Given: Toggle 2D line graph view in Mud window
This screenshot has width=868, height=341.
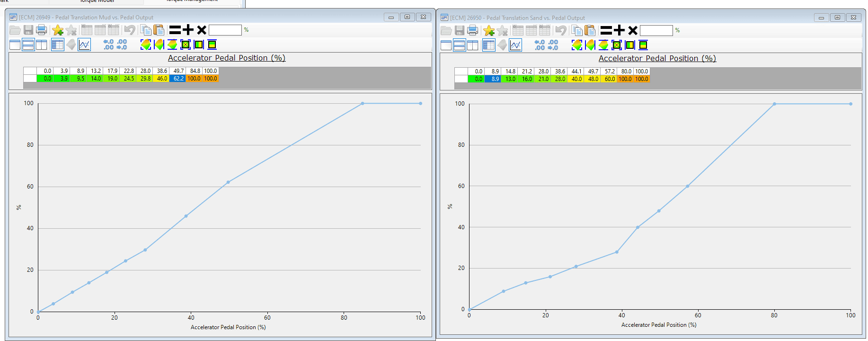Looking at the screenshot, I should [x=84, y=45].
